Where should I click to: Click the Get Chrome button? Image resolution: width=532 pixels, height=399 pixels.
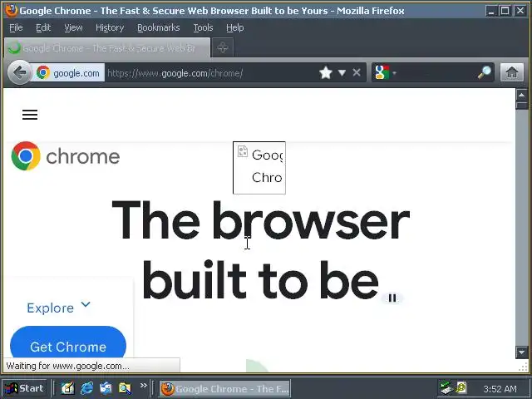click(68, 343)
